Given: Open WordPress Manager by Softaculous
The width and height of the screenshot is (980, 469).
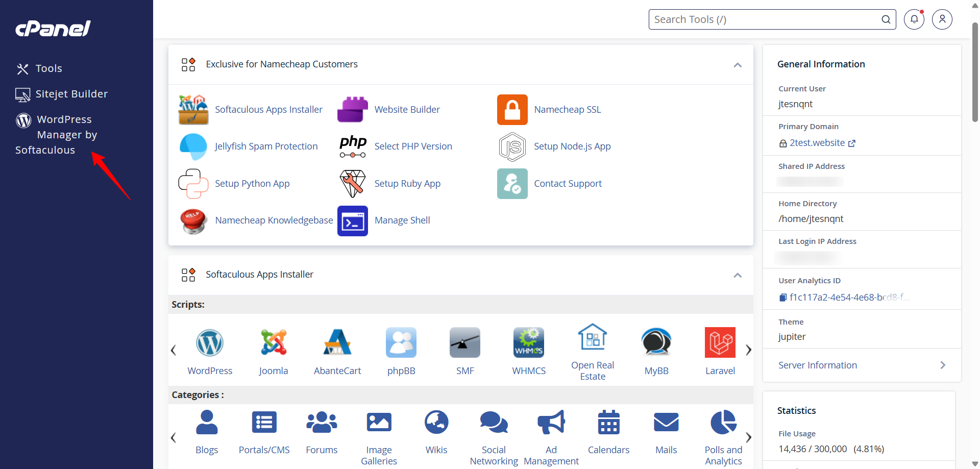Looking at the screenshot, I should pos(56,135).
